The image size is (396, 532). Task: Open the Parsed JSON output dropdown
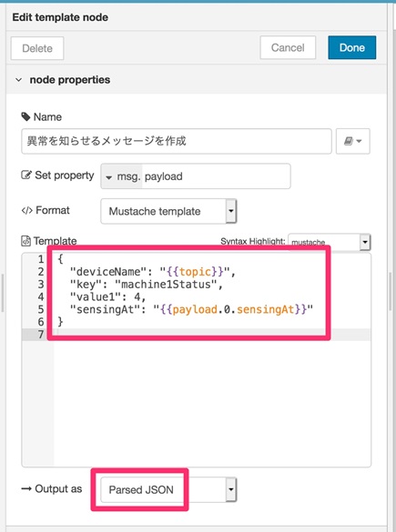tap(168, 489)
